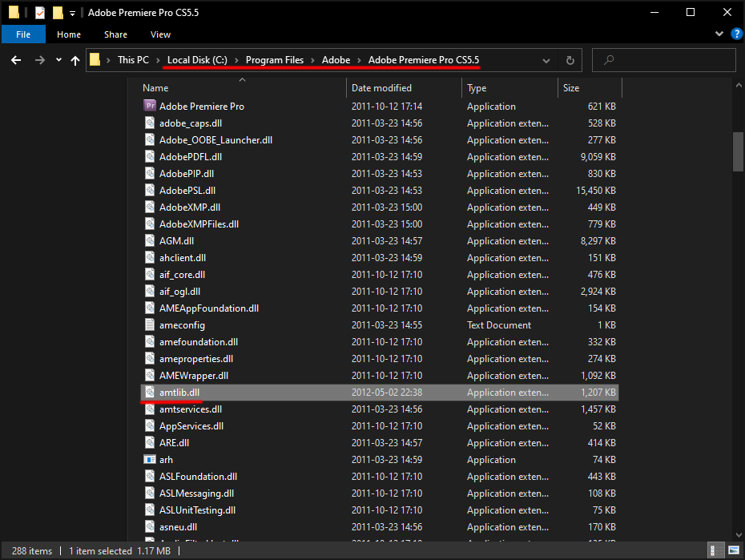
Task: Sort by Name column header
Action: [x=155, y=88]
